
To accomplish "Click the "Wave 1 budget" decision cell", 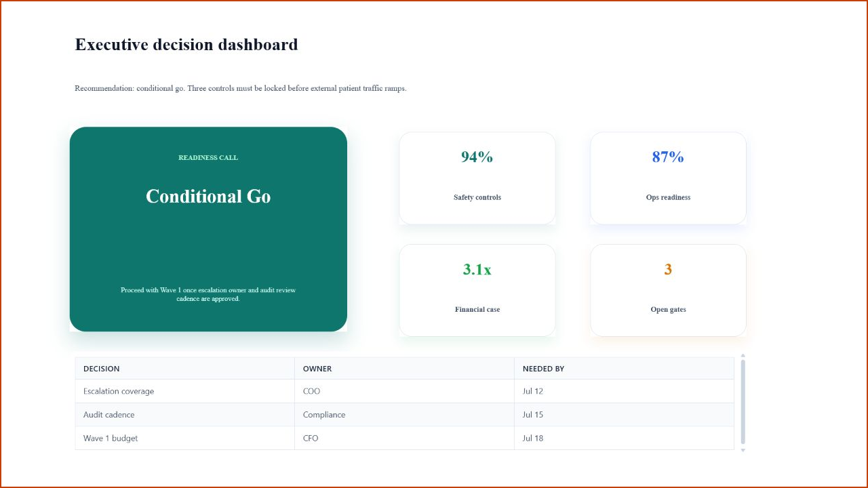I will (184, 438).
